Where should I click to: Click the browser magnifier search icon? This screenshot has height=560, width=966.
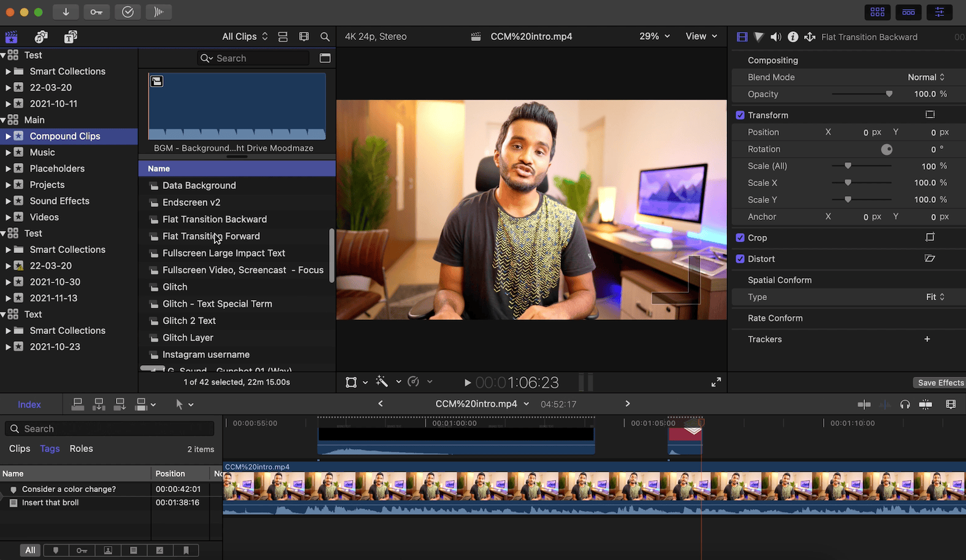pos(325,37)
